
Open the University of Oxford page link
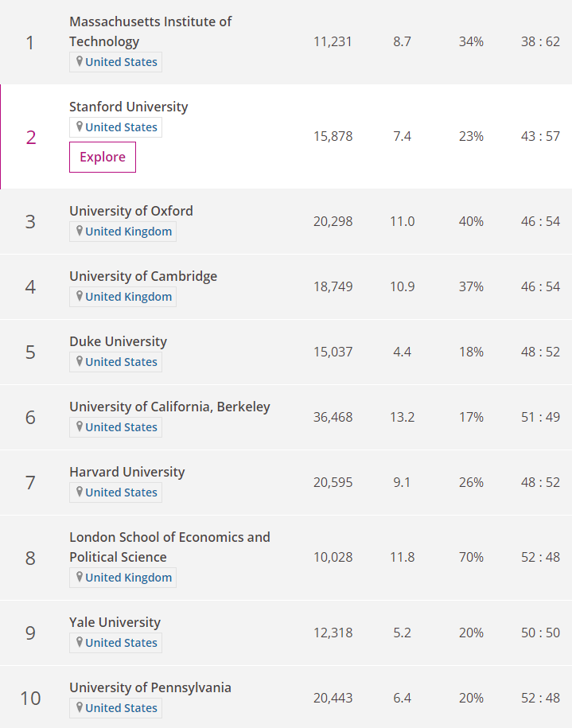coord(130,211)
